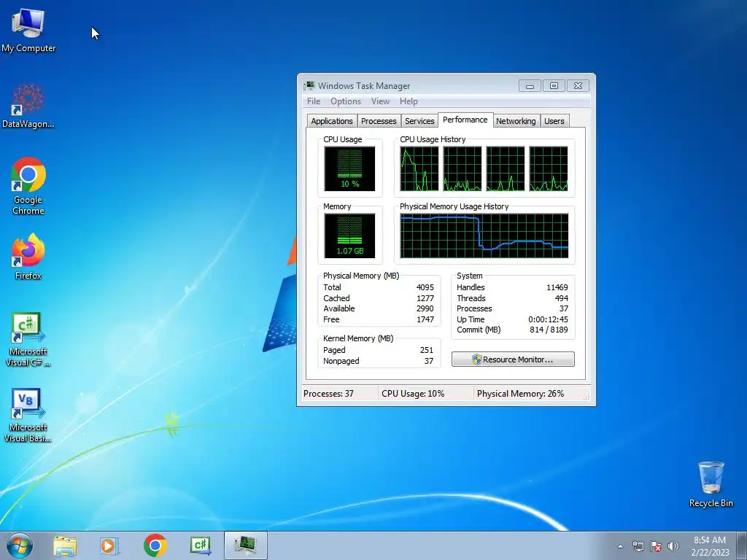This screenshot has height=560, width=747.
Task: Open Resource Monitor
Action: pos(513,359)
